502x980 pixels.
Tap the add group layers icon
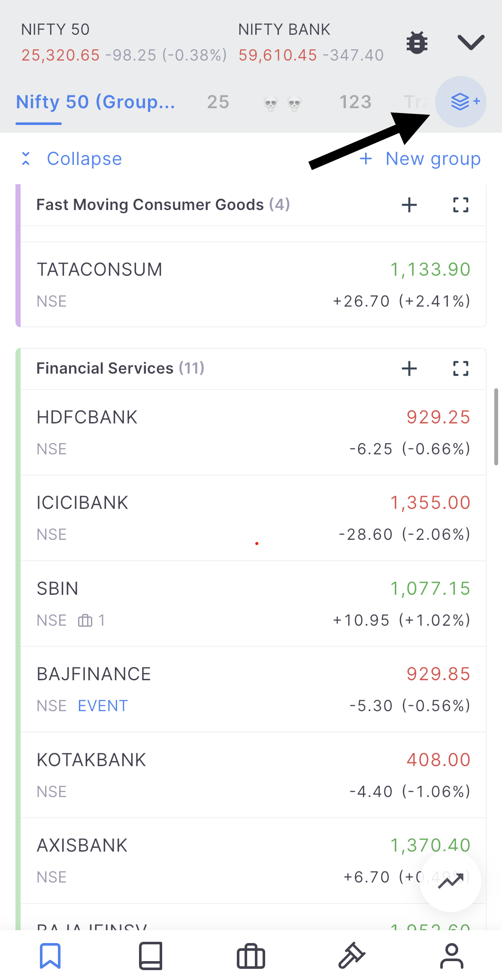(461, 102)
